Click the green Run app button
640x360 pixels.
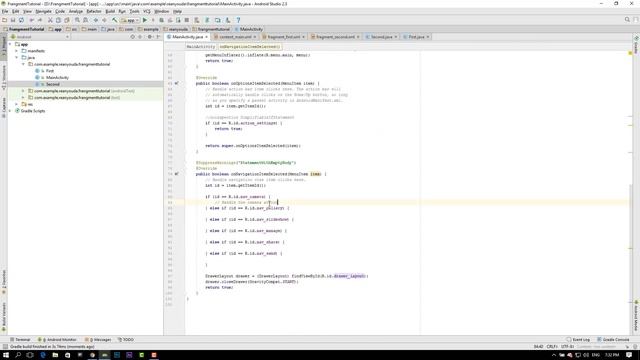(x=145, y=20)
